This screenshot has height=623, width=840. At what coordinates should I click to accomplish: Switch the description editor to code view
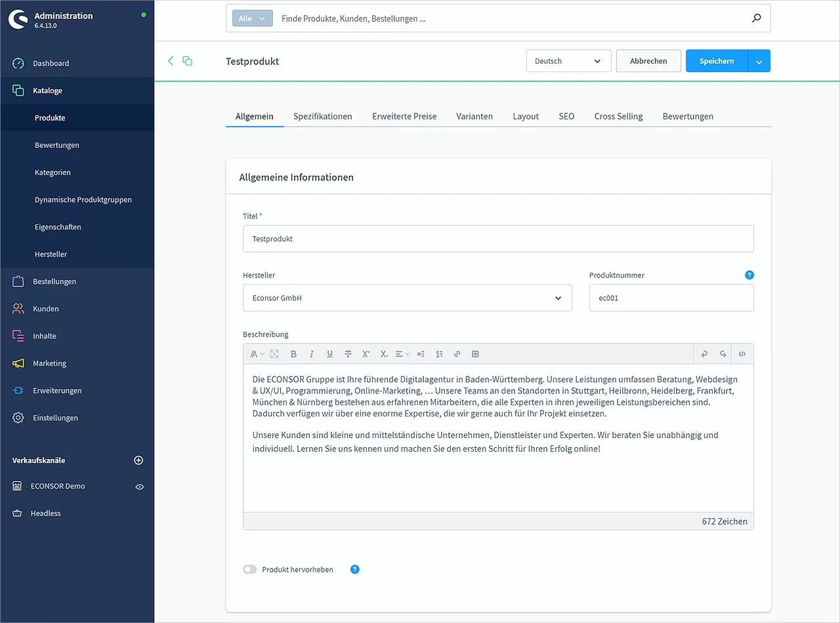pos(742,353)
